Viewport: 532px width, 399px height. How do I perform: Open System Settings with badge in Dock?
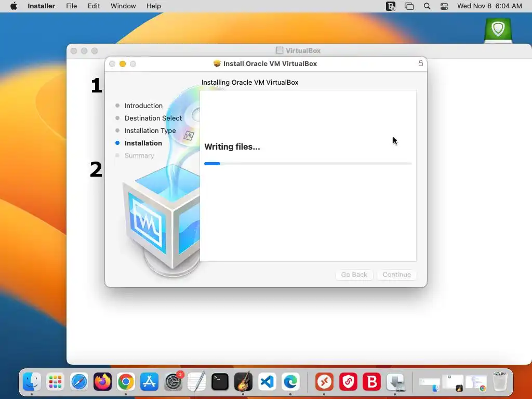click(173, 382)
